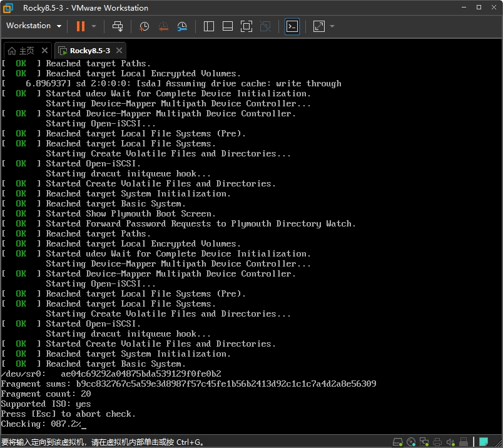Close the 主页 home tab
The width and height of the screenshot is (503, 448).
pyautogui.click(x=44, y=51)
